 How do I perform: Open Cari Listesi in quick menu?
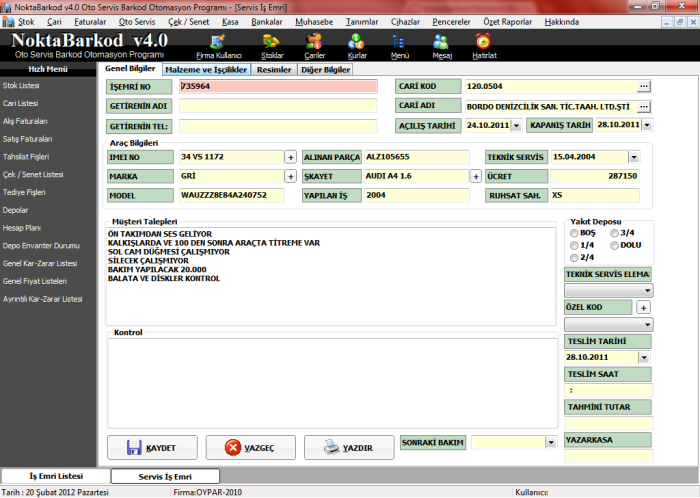pyautogui.click(x=20, y=104)
